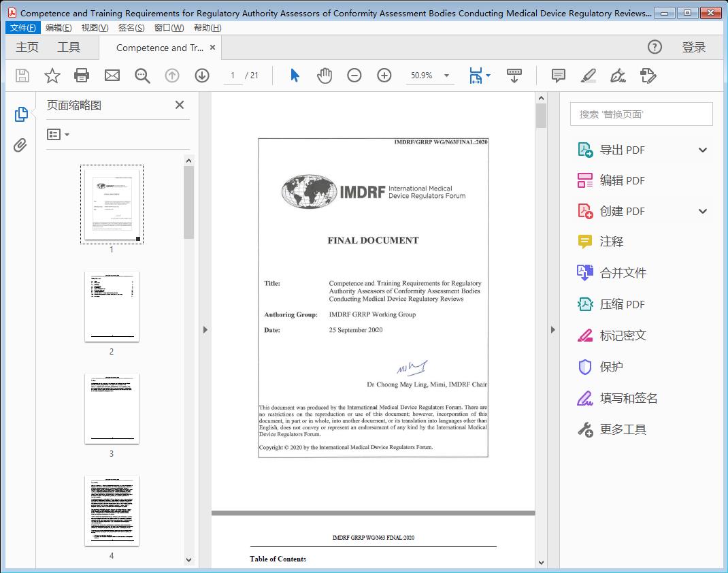This screenshot has width=728, height=573.
Task: Add a comment using the sticky note icon
Action: (x=559, y=76)
